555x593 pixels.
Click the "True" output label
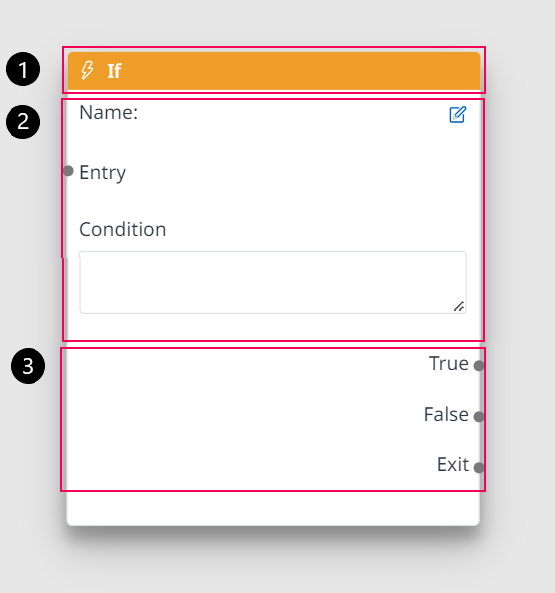click(x=449, y=363)
